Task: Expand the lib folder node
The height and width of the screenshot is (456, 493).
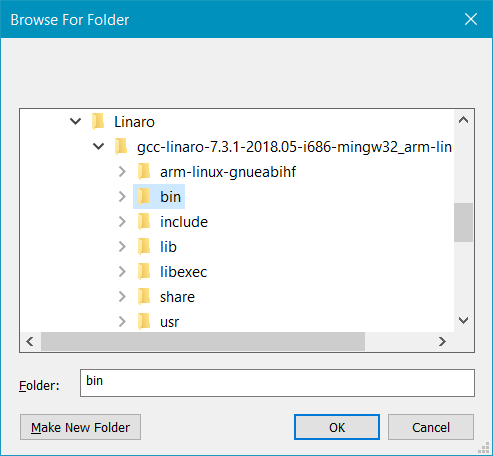Action: pos(122,247)
